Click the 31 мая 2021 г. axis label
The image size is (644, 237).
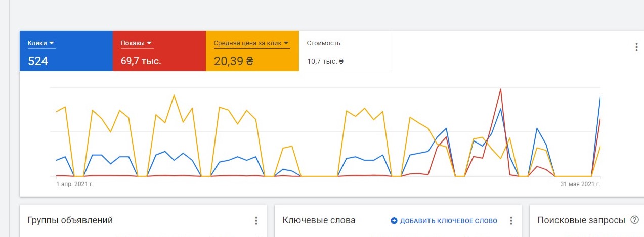point(580,184)
